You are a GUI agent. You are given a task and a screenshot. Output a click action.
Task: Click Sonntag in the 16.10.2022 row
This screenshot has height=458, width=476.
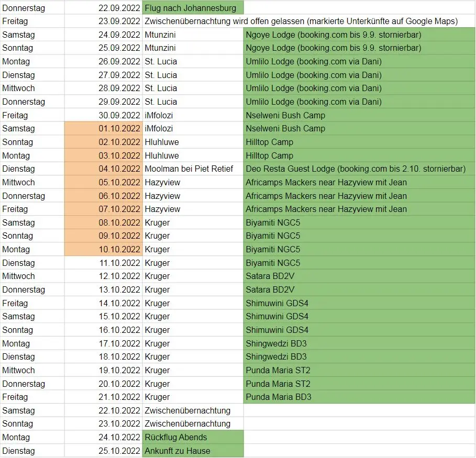click(32, 330)
